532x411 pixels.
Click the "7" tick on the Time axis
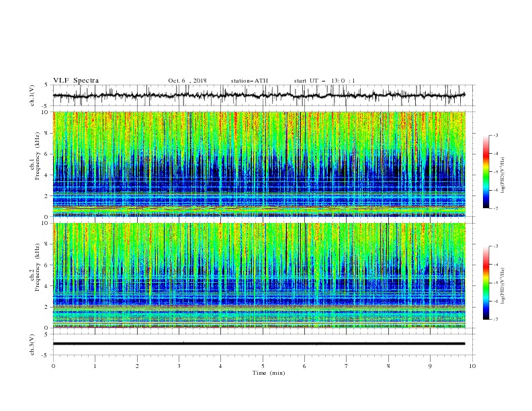tap(347, 366)
